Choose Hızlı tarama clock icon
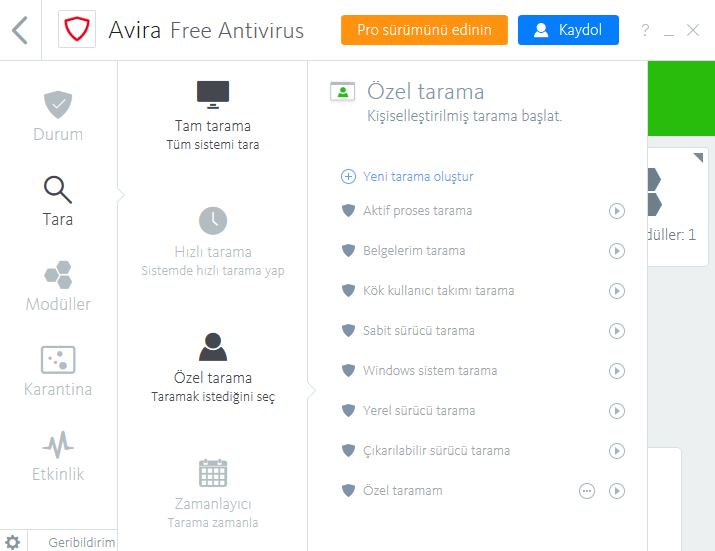Image resolution: width=715 pixels, height=551 pixels. pyautogui.click(x=213, y=221)
